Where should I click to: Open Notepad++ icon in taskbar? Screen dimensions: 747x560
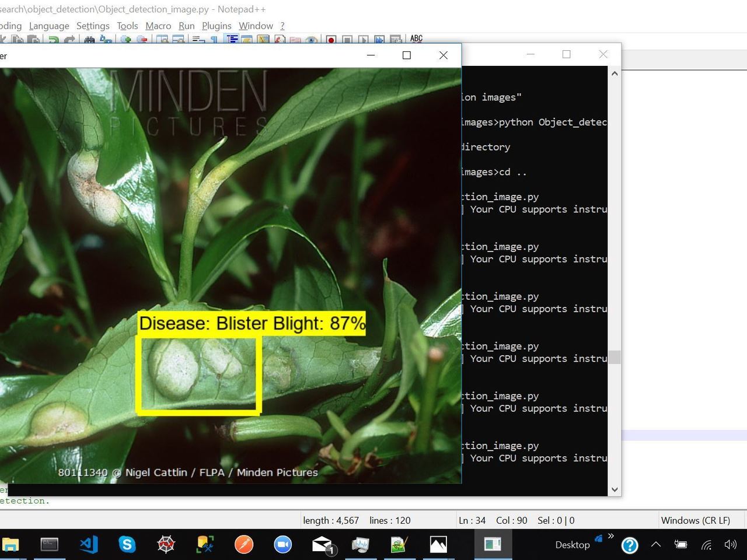pos(399,545)
